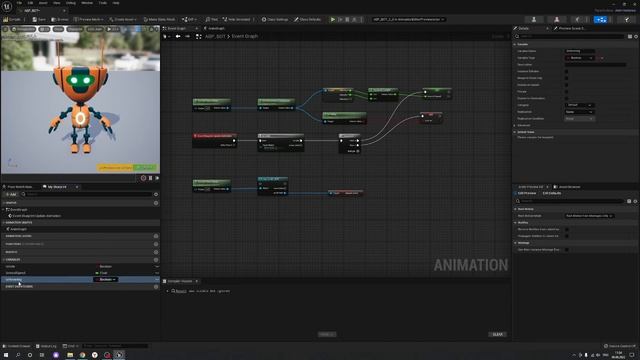The width and height of the screenshot is (640, 360).
Task: Open the Create Asset toolbar dropdown
Action: [x=122, y=19]
